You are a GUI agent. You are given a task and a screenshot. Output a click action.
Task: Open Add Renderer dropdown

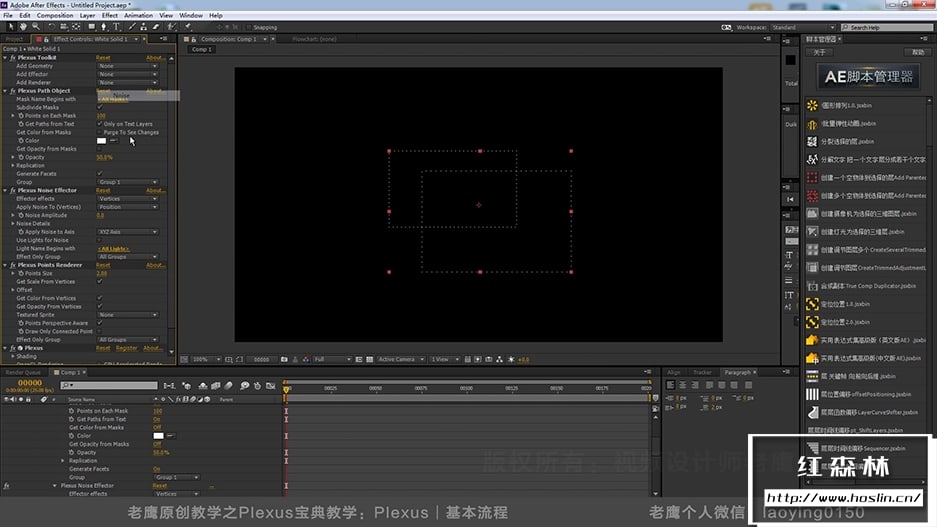(x=128, y=82)
